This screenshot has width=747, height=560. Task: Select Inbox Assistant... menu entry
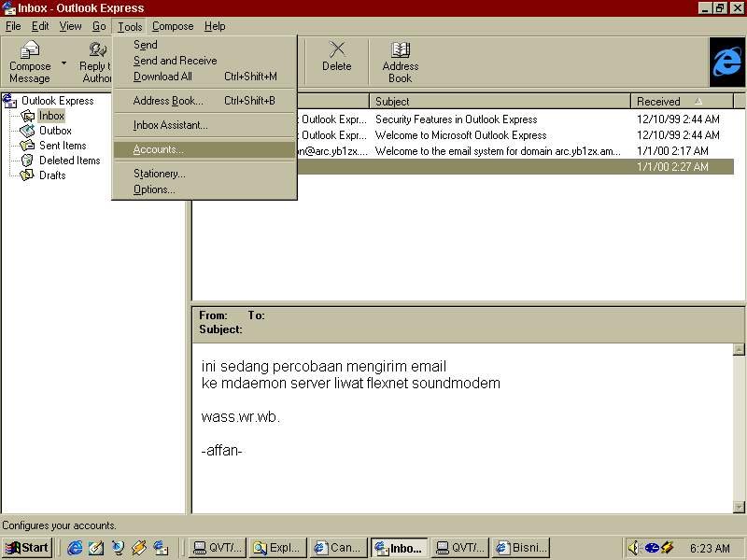pyautogui.click(x=170, y=125)
